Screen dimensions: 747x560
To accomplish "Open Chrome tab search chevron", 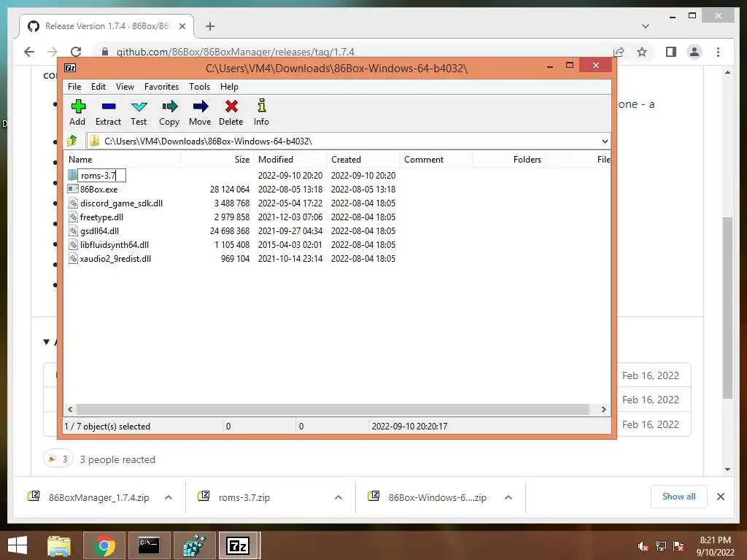I will pos(645,26).
